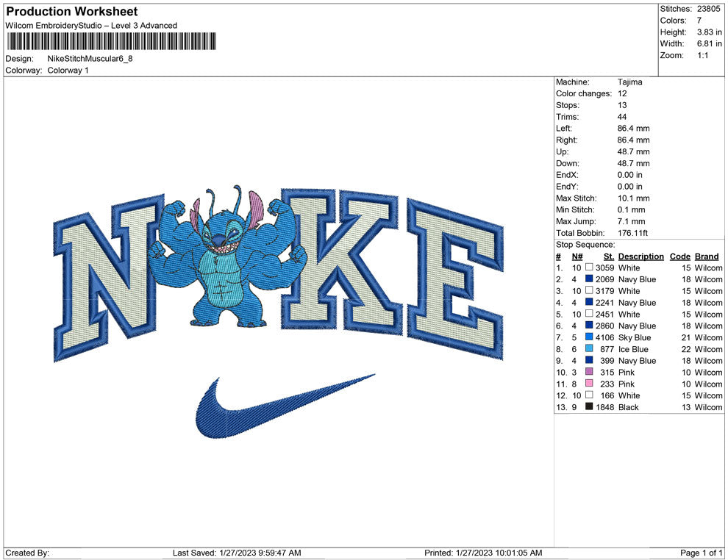
Task: Click the Wilcom EmbroideryStudio subtitle
Action: point(91,26)
